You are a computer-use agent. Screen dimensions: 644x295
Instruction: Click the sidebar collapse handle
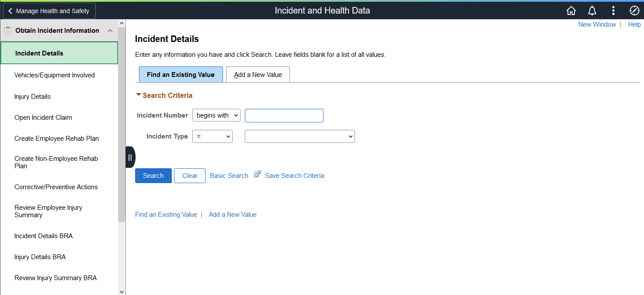[130, 157]
